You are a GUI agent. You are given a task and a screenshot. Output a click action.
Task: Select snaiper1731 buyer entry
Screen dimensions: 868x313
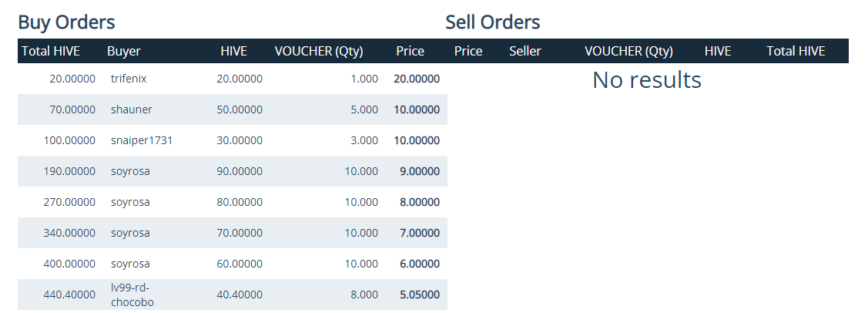[142, 141]
